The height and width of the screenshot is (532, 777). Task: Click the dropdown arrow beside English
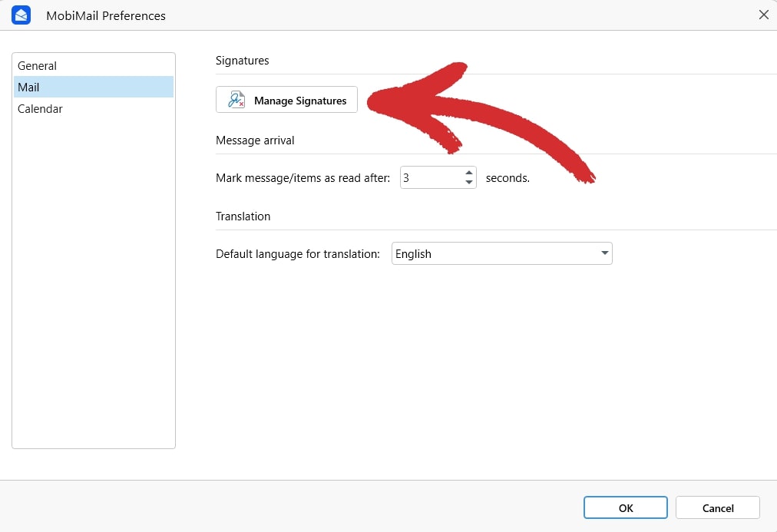coord(606,253)
